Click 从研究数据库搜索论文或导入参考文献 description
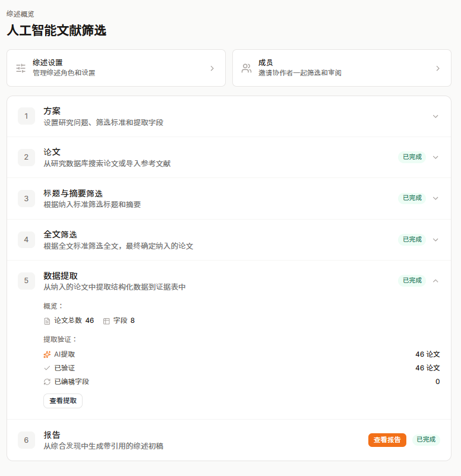 click(107, 164)
